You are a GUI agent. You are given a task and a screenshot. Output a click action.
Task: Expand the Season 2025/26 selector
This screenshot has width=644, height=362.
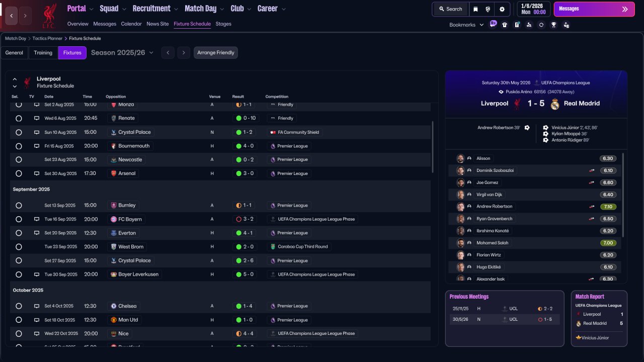(122, 53)
